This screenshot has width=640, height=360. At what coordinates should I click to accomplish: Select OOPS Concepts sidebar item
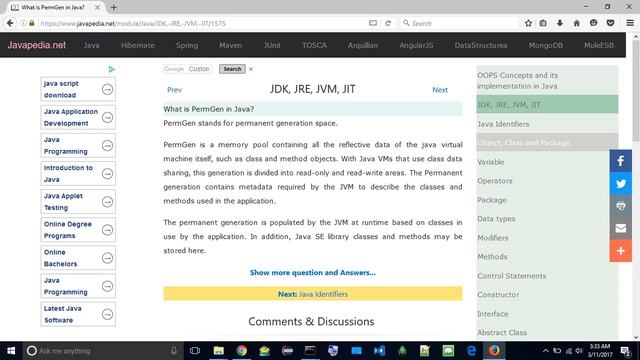547,80
